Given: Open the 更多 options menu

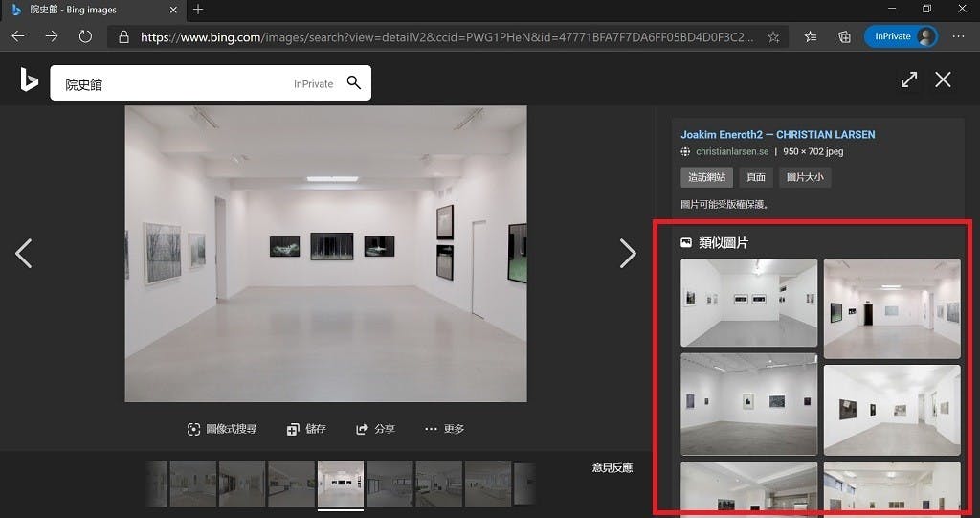Looking at the screenshot, I should tap(444, 429).
